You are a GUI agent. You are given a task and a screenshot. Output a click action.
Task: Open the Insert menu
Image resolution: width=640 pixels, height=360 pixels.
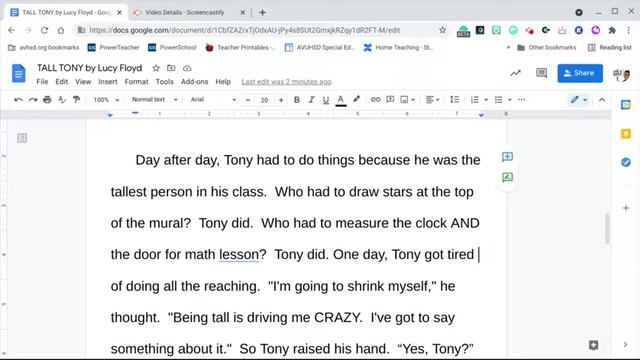pos(108,82)
